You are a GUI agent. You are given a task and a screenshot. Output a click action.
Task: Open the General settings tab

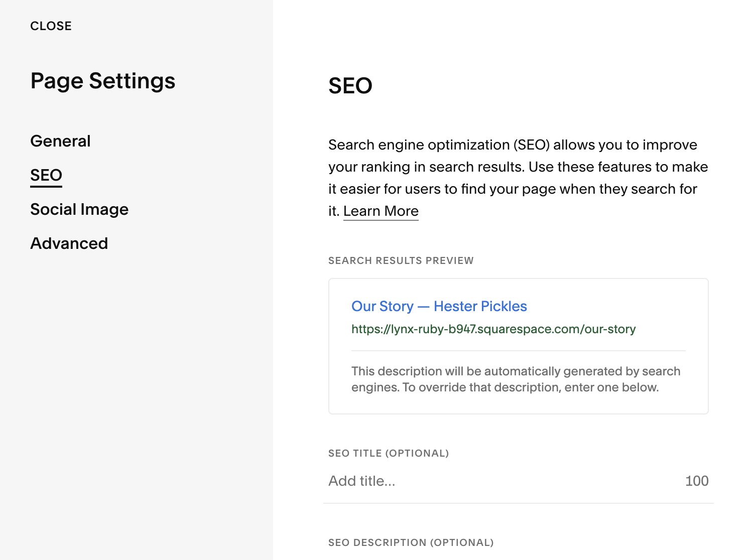click(x=60, y=141)
